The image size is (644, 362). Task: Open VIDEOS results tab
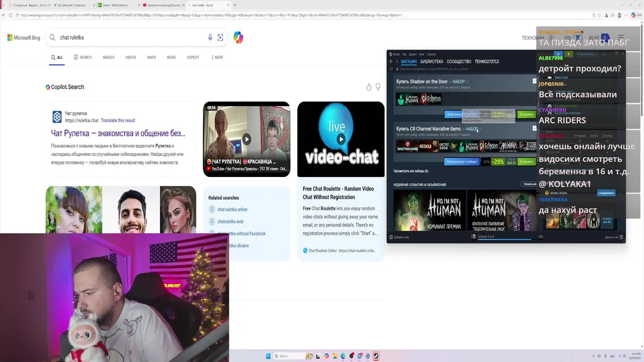click(131, 57)
